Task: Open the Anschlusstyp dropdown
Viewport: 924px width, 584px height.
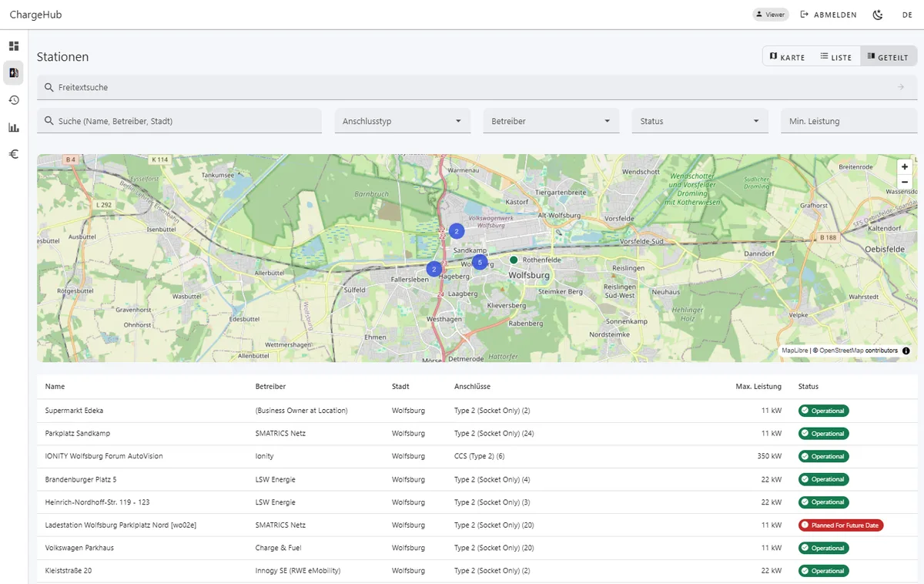Action: coord(402,121)
